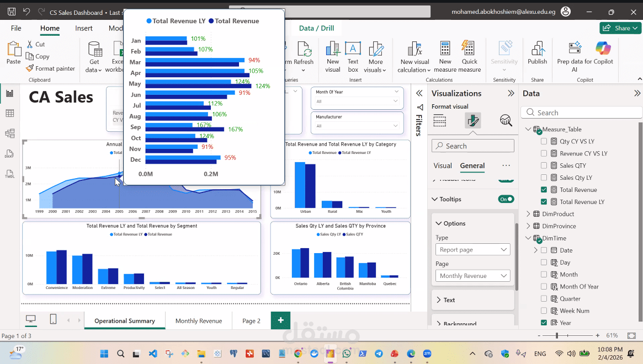Image resolution: width=643 pixels, height=364 pixels.
Task: Select Analytics magnifier icon in Visualizations
Action: pos(506,121)
